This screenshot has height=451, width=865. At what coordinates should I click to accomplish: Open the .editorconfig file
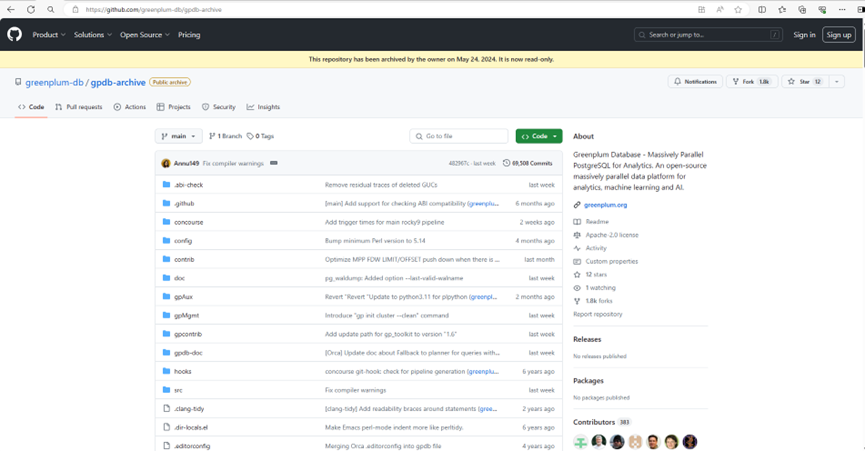[x=192, y=446]
